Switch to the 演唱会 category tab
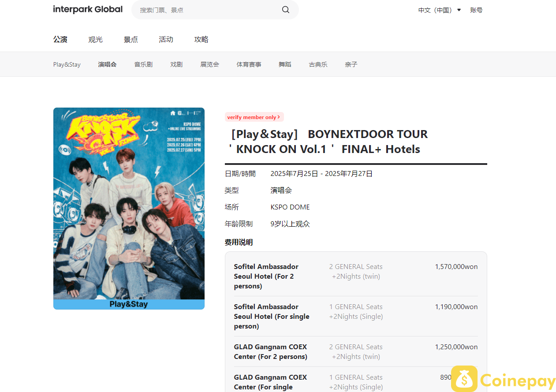Screen dimensions: 556x392 [x=107, y=64]
